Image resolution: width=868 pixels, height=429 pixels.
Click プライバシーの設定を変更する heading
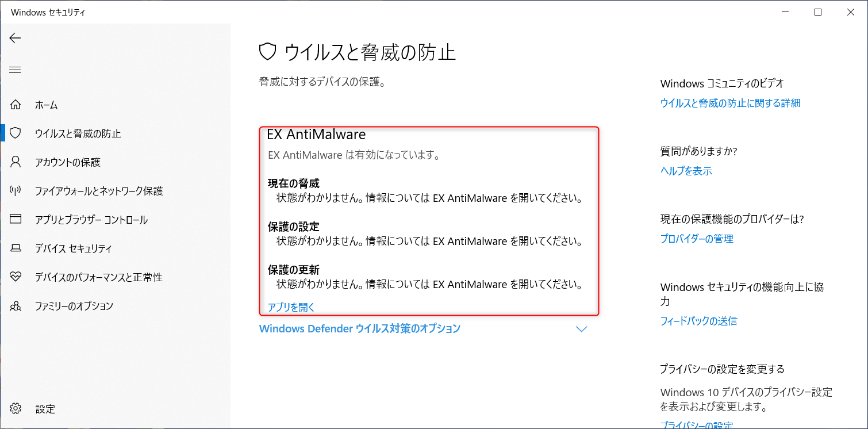pos(723,369)
